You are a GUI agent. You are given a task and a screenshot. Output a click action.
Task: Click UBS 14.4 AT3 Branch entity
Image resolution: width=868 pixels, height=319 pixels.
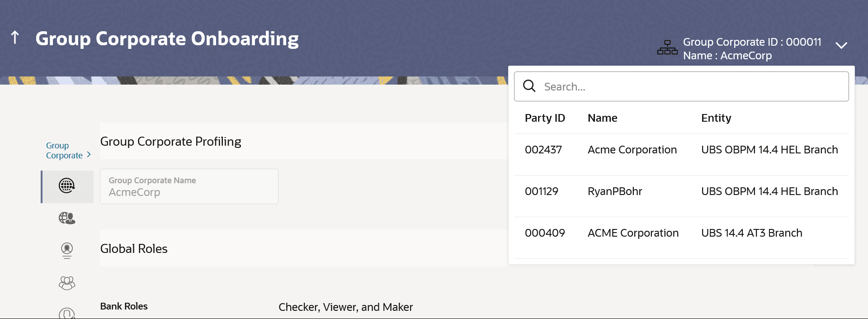pyautogui.click(x=751, y=233)
